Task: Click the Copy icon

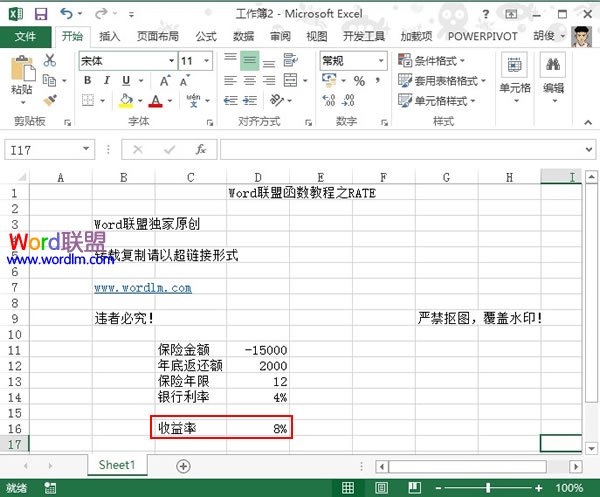Action: [49, 80]
